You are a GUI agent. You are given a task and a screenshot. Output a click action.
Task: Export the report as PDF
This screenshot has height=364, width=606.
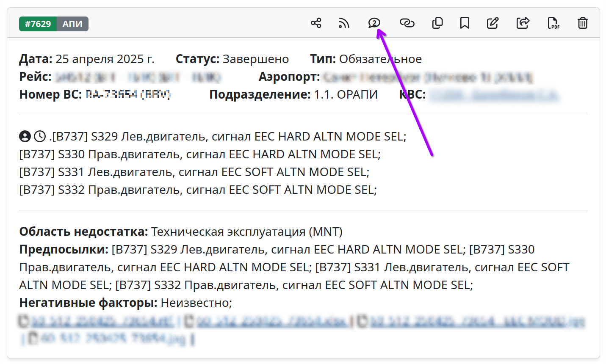553,23
